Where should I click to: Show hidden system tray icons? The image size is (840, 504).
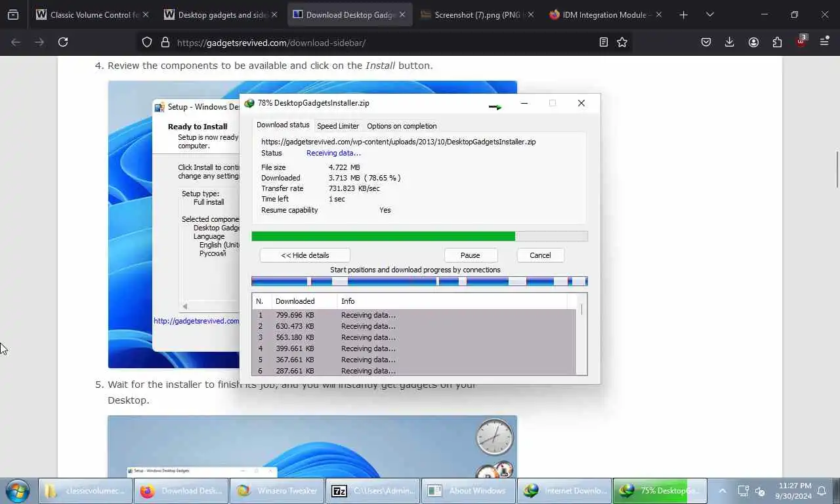coord(723,491)
